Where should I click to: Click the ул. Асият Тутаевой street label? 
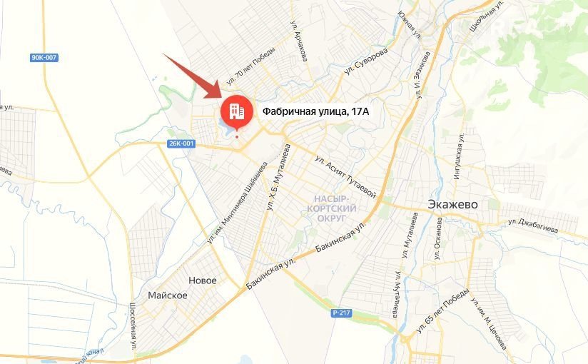[x=345, y=176]
